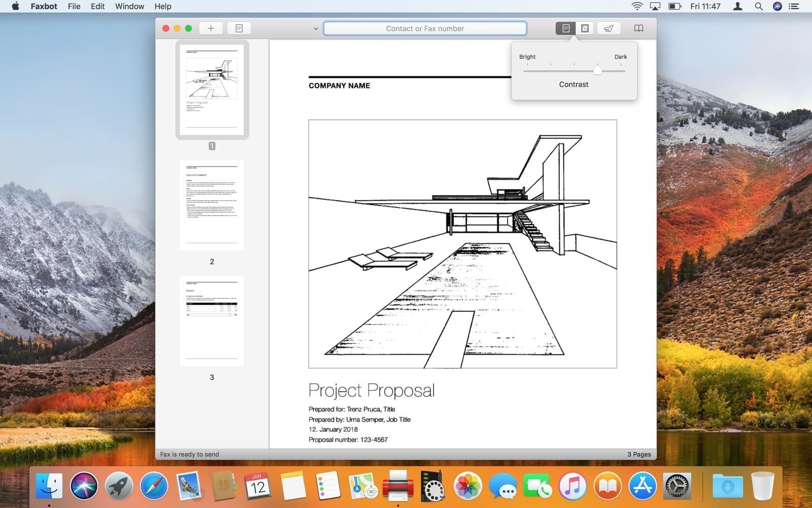The image size is (812, 508).
Task: Toggle the text contrast mode button
Action: pyautogui.click(x=565, y=28)
